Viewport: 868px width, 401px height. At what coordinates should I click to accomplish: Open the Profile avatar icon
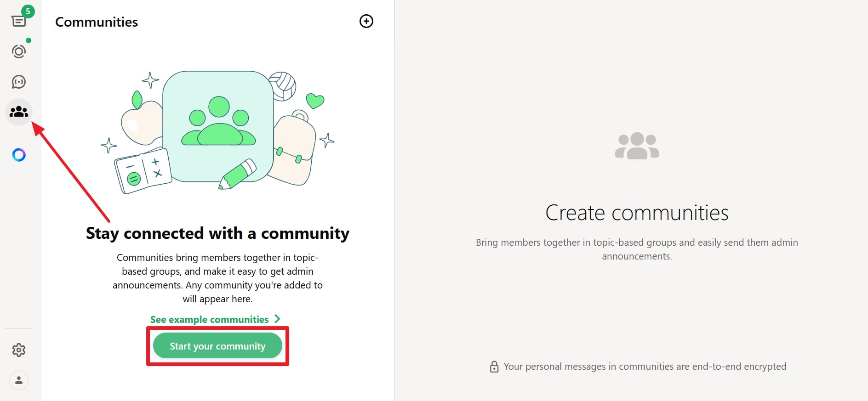pos(19,380)
